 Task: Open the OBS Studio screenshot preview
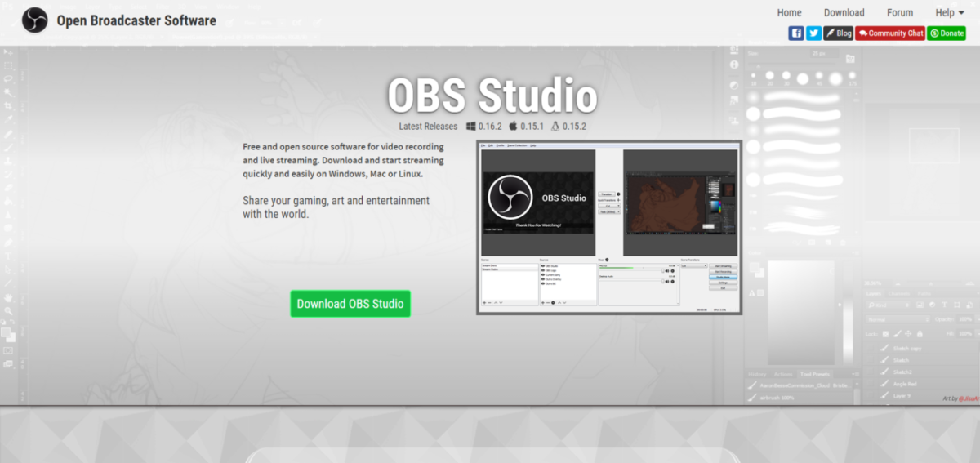tap(609, 227)
